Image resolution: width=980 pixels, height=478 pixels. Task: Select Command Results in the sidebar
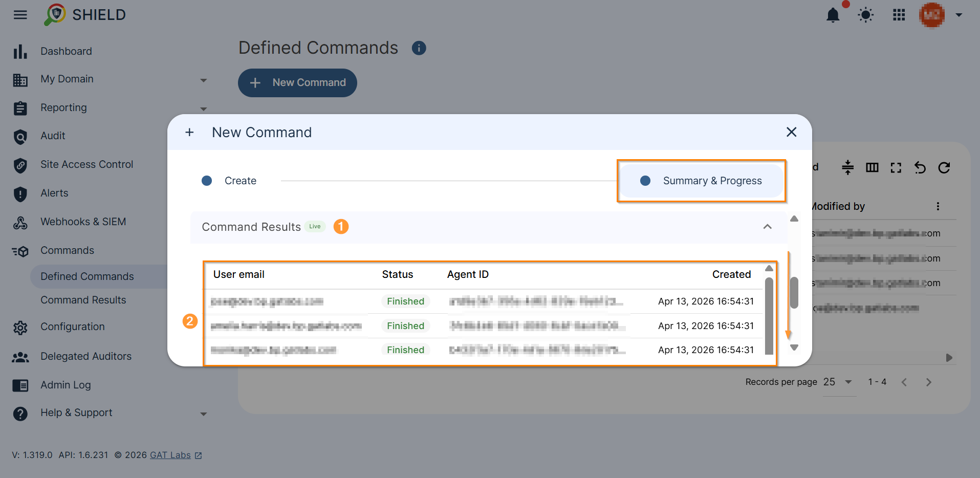pyautogui.click(x=83, y=300)
